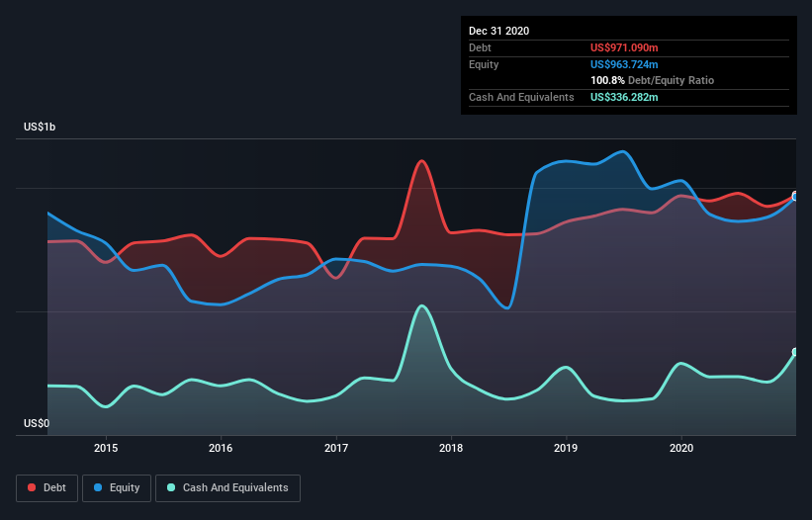The image size is (812, 520).
Task: Click the US$0 y-axis label
Action: [37, 423]
